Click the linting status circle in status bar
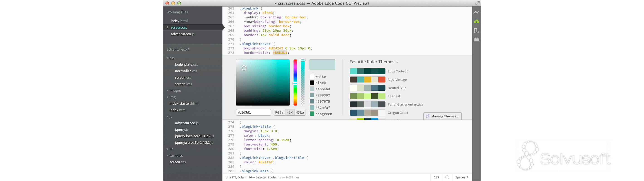This screenshot has width=644, height=181. 447,177
